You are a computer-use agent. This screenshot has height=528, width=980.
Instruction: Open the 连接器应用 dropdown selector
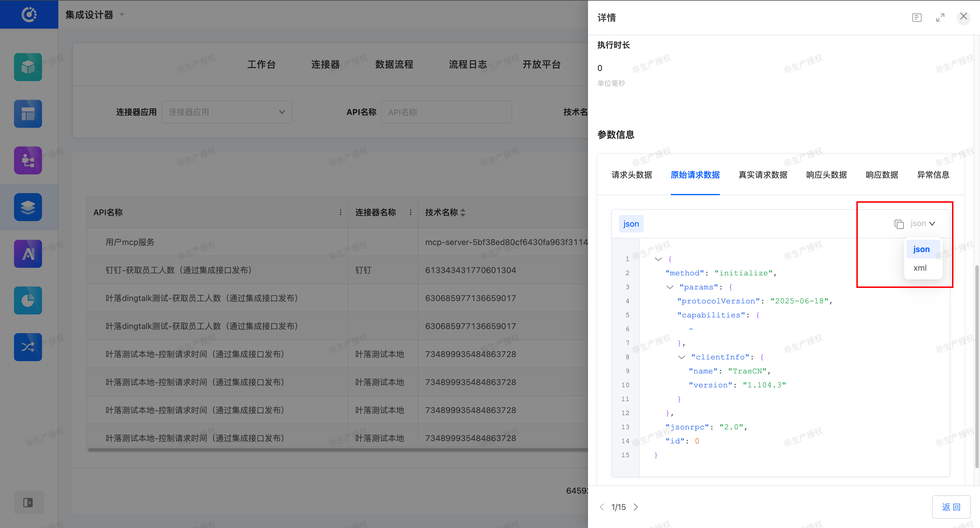pyautogui.click(x=227, y=112)
